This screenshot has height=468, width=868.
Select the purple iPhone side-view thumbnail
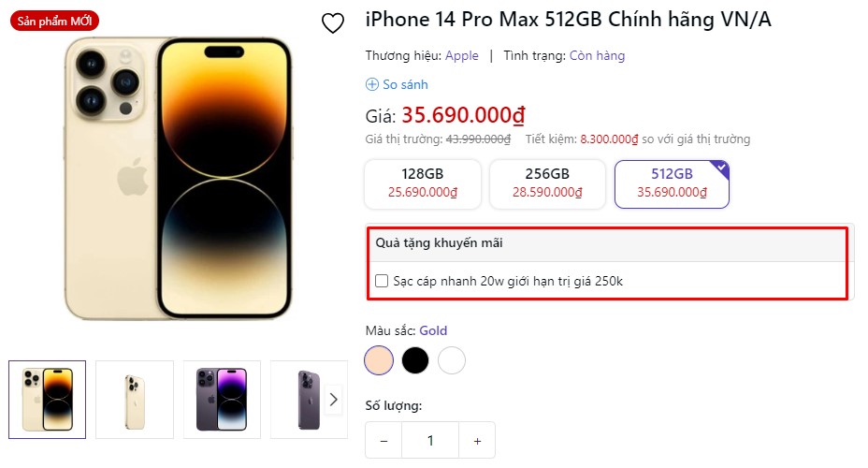pyautogui.click(x=309, y=400)
